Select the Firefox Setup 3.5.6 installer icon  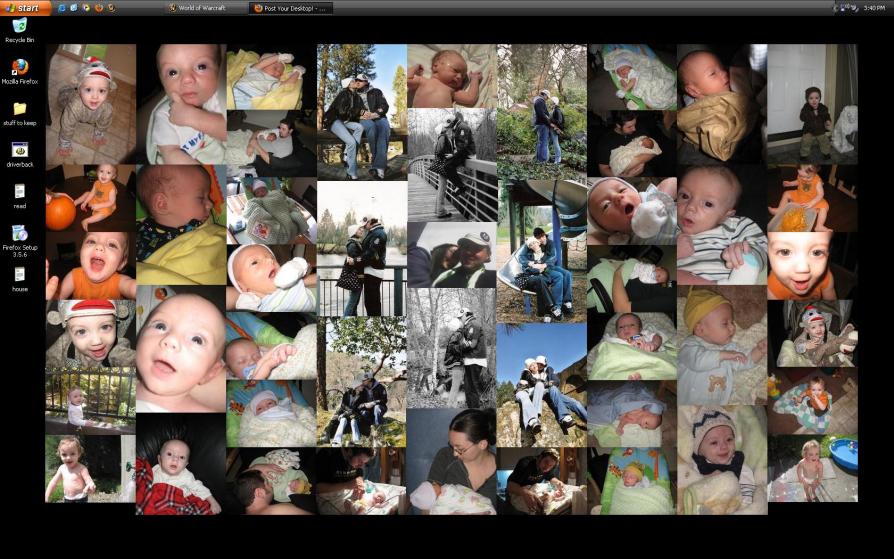pyautogui.click(x=19, y=234)
